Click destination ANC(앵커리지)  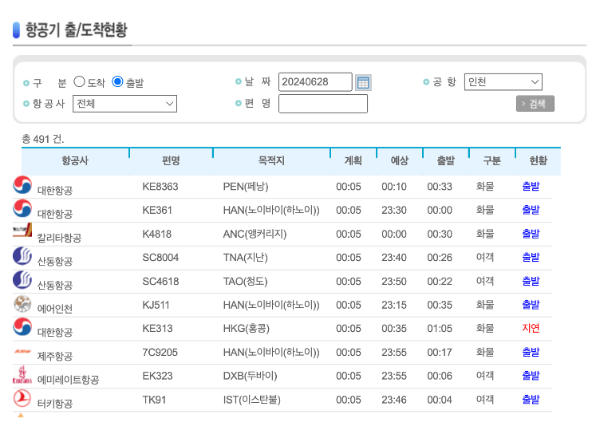[255, 234]
